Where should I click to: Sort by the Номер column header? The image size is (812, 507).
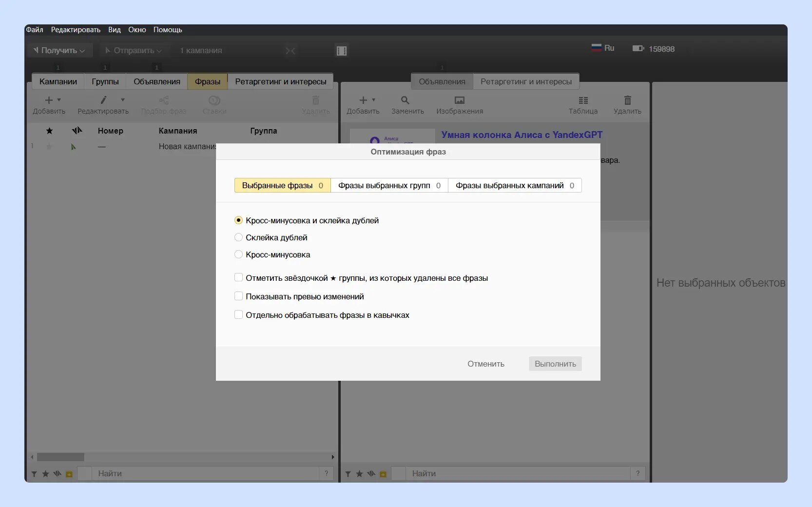[x=111, y=131]
